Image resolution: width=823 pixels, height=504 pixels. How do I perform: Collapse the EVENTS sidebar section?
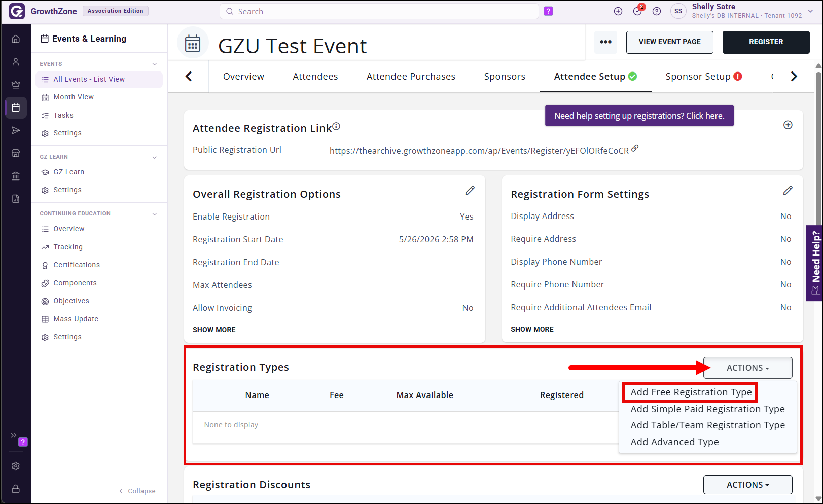pyautogui.click(x=155, y=64)
